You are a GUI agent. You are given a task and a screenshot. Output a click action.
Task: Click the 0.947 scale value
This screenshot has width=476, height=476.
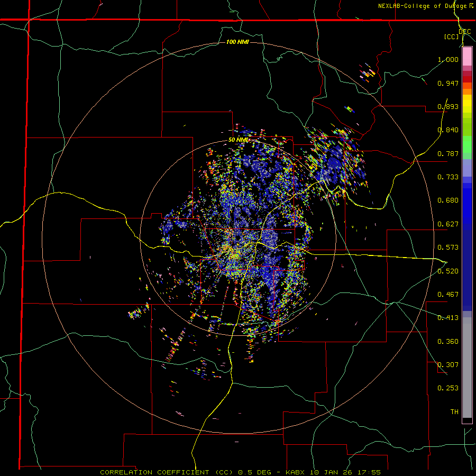(448, 83)
